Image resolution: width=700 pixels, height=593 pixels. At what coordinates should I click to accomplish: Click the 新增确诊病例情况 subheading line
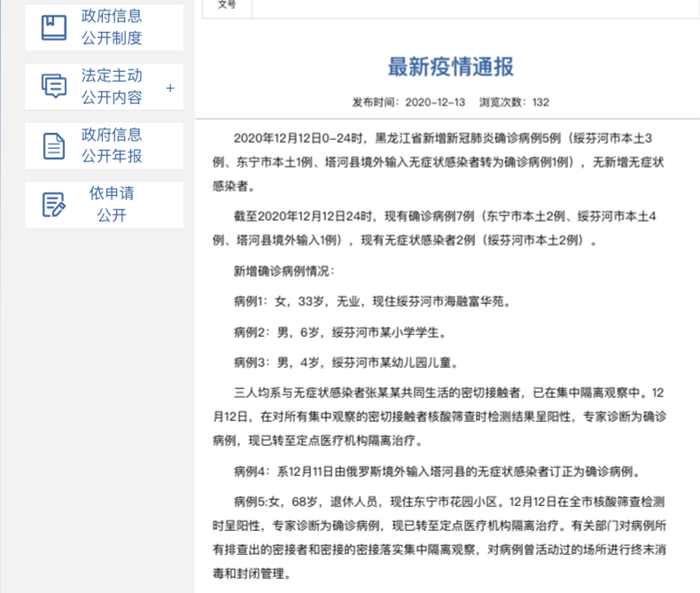[x=284, y=270]
